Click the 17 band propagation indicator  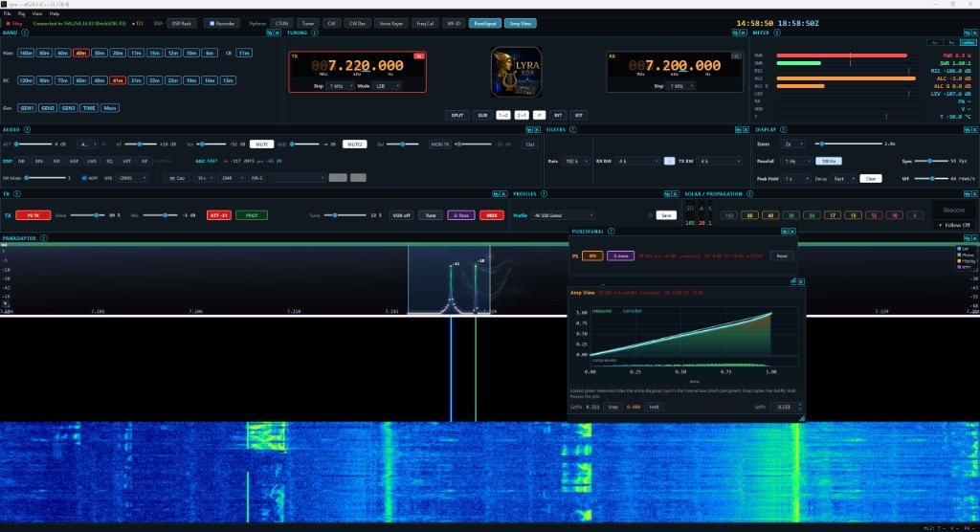(832, 215)
